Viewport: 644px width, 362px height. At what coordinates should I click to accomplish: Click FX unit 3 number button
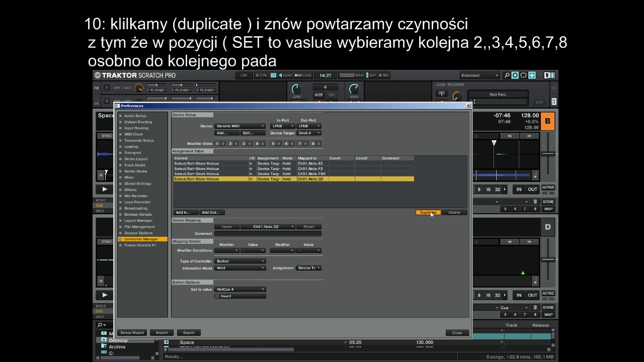point(106,101)
